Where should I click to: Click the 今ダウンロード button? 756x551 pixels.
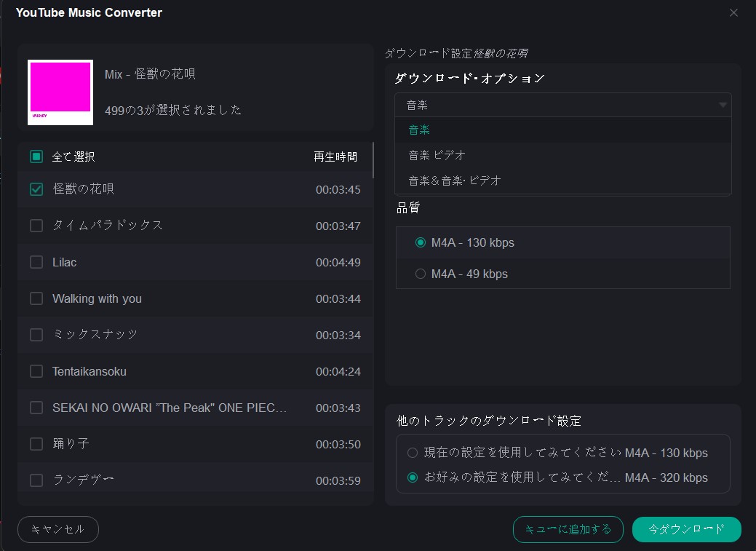click(x=687, y=529)
